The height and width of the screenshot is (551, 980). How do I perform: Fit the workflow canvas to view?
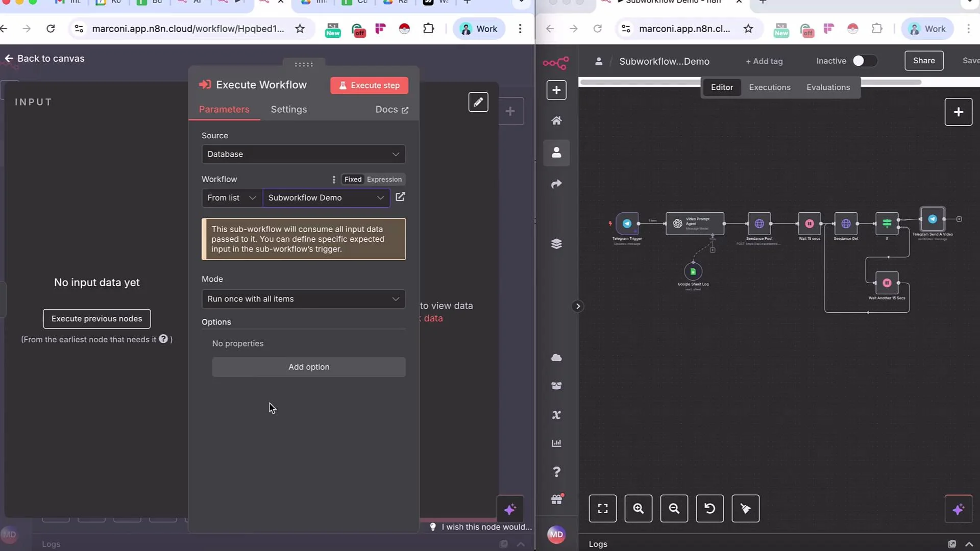tap(603, 509)
